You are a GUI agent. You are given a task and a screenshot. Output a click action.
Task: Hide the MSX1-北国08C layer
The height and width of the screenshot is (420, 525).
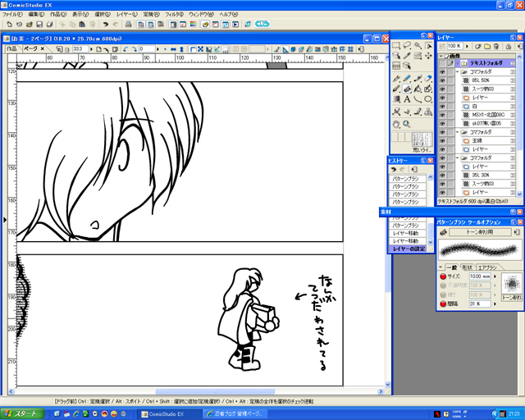coord(442,115)
